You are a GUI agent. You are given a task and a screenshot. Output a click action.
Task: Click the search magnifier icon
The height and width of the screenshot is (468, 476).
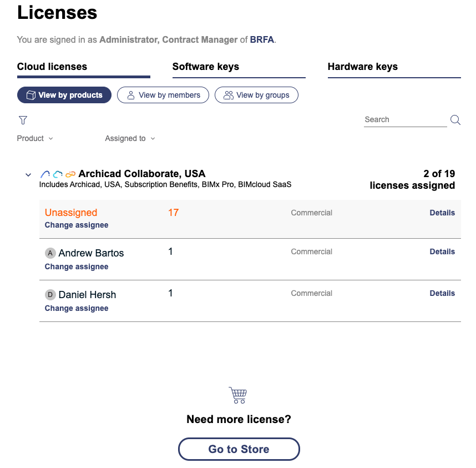(x=455, y=120)
